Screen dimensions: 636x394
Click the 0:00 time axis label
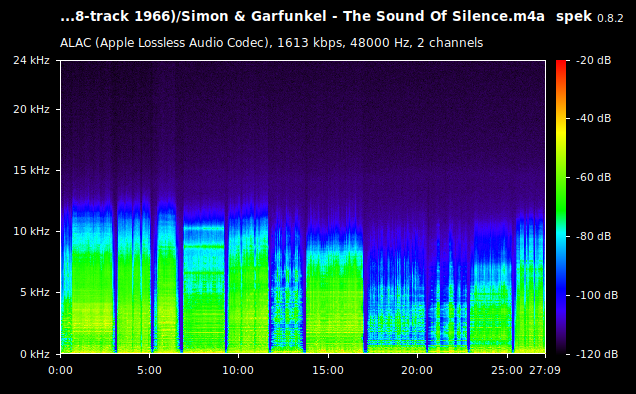pyautogui.click(x=60, y=370)
